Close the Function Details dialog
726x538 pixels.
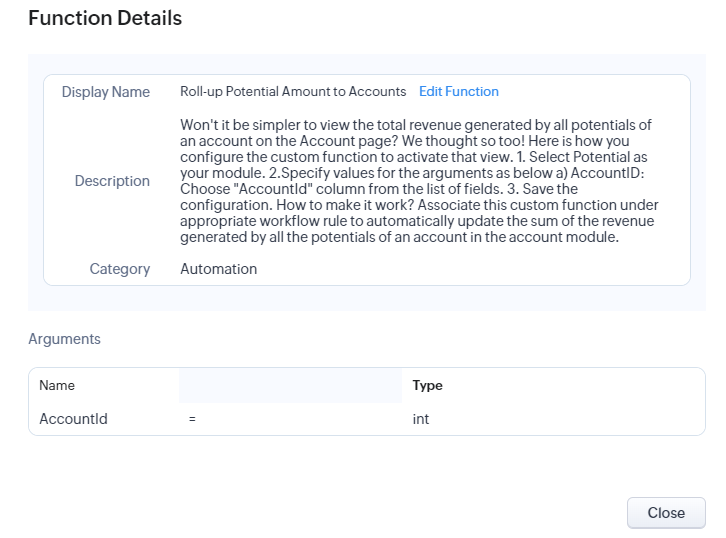click(666, 513)
